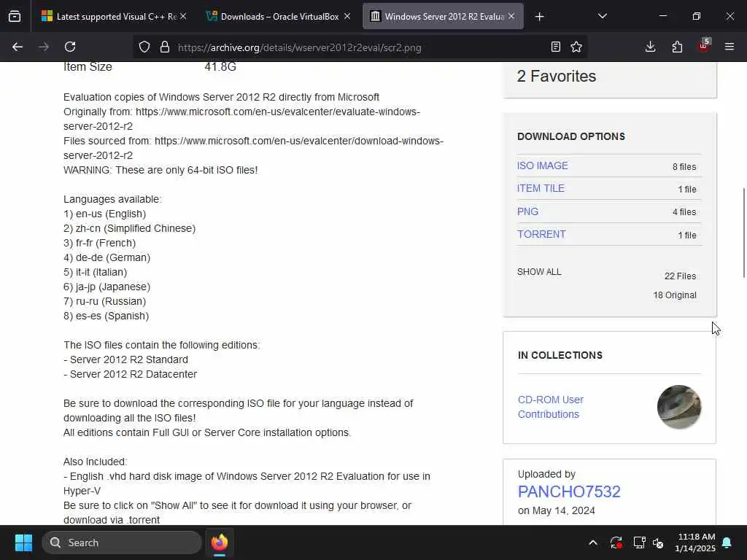Image resolution: width=747 pixels, height=560 pixels.
Task: Open CD-ROM User Contributions collection
Action: 550,407
